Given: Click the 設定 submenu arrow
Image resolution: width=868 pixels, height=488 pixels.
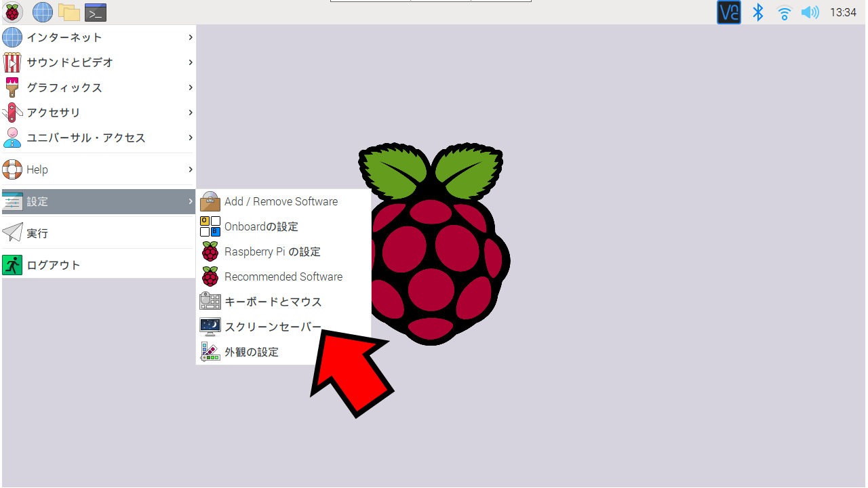Looking at the screenshot, I should [191, 201].
